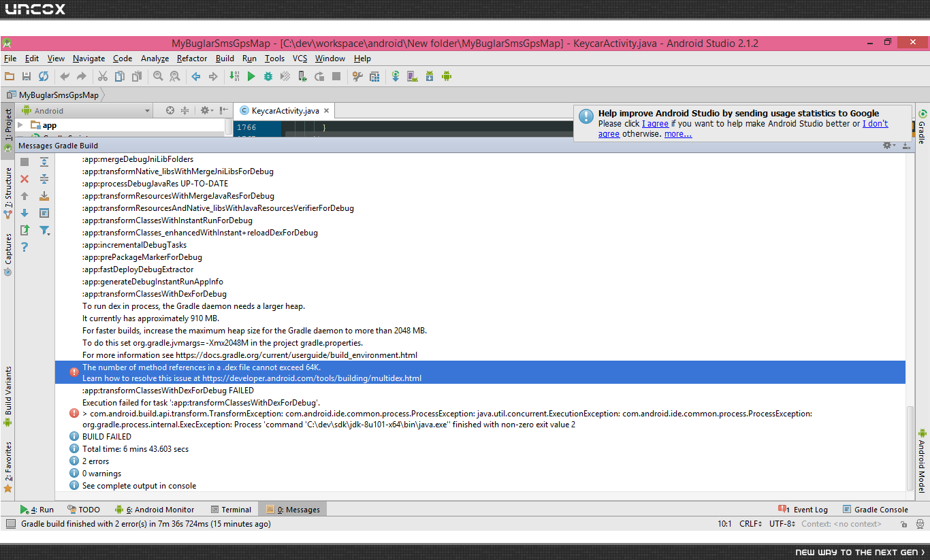Click the scroll from source target icon

tap(170, 110)
